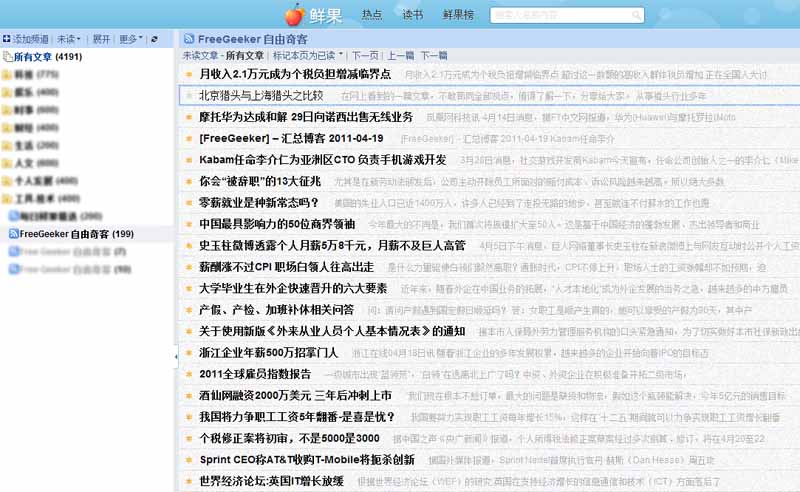Collapse the sidebar using the splitter arrow
The image size is (800, 492).
click(x=176, y=357)
